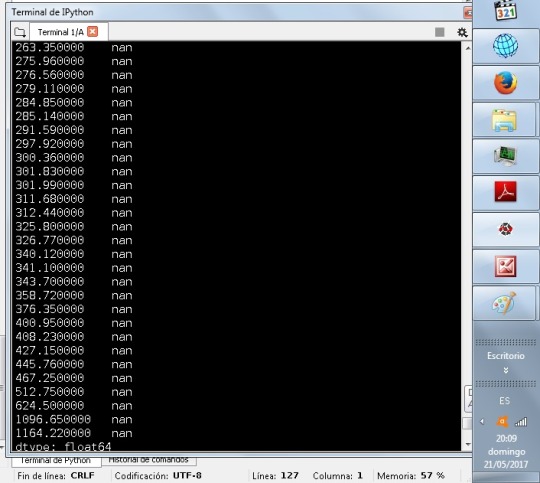Click the Avast tray icon

(502, 421)
